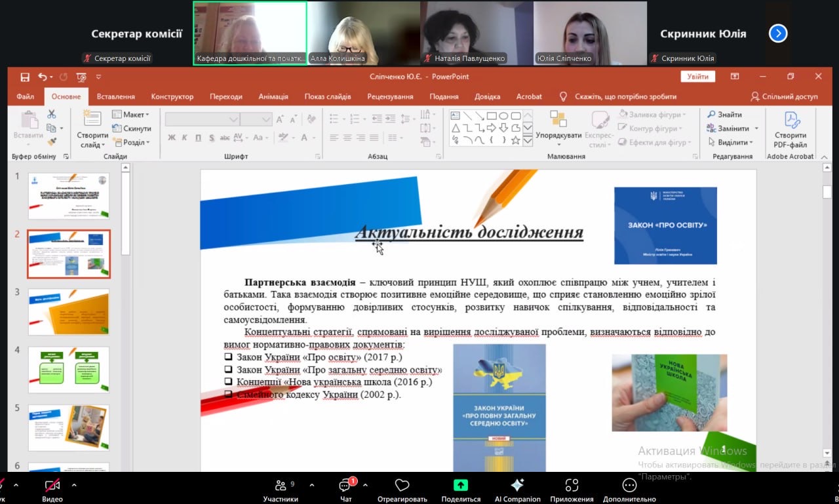Viewport: 839px width, 504px height.
Task: Open the Анімація ribbon tab
Action: [273, 96]
